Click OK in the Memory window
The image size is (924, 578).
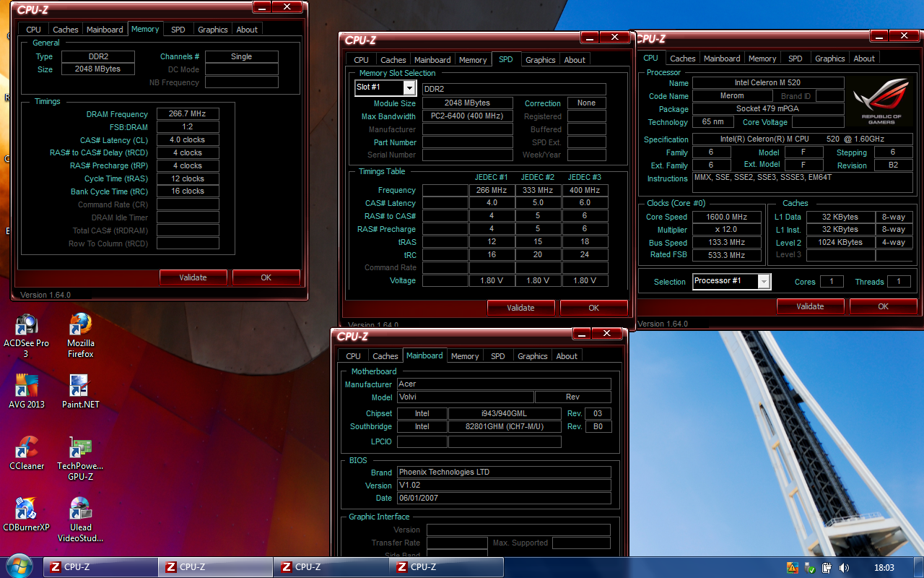click(x=266, y=277)
